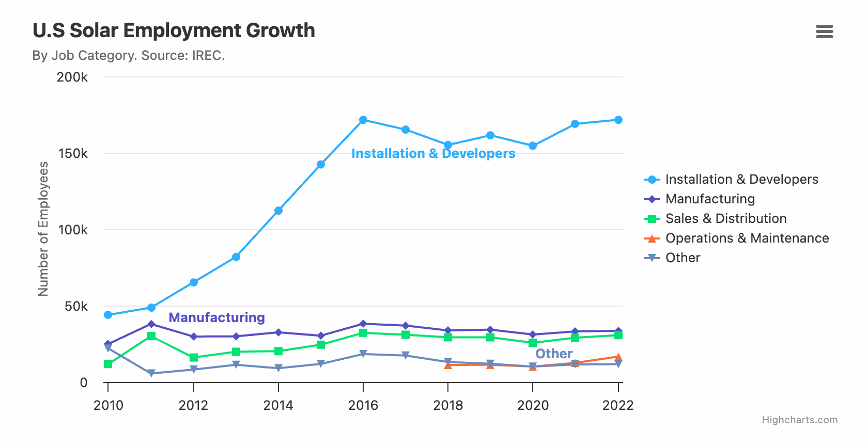Click Installation & Developers point at 2014

[278, 211]
